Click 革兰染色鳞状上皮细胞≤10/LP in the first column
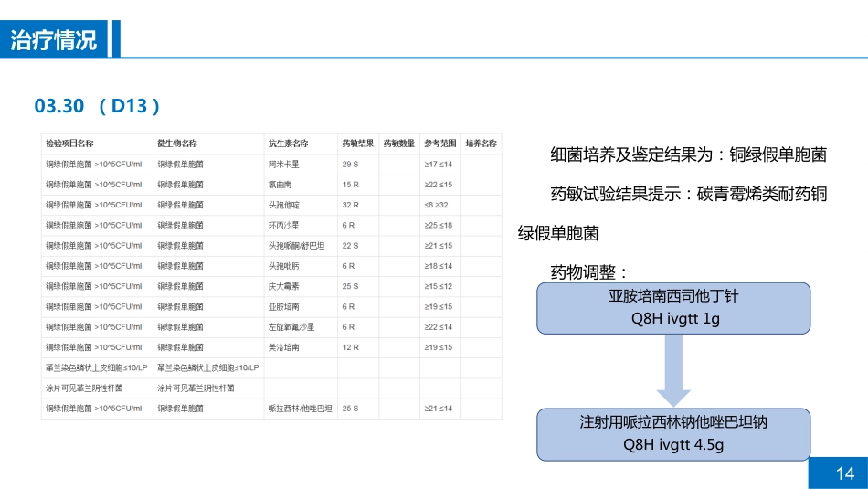 pyautogui.click(x=96, y=367)
